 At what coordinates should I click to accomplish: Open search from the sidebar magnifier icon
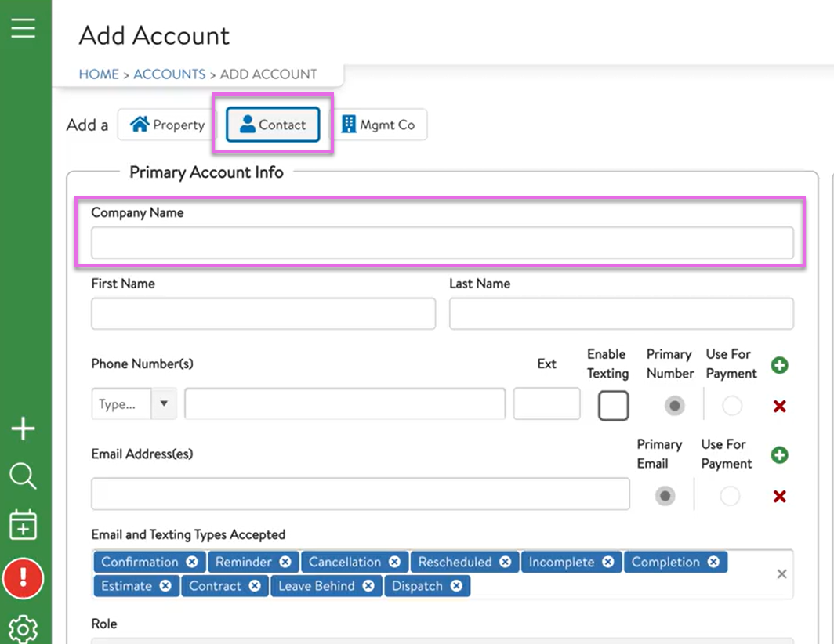click(x=24, y=476)
